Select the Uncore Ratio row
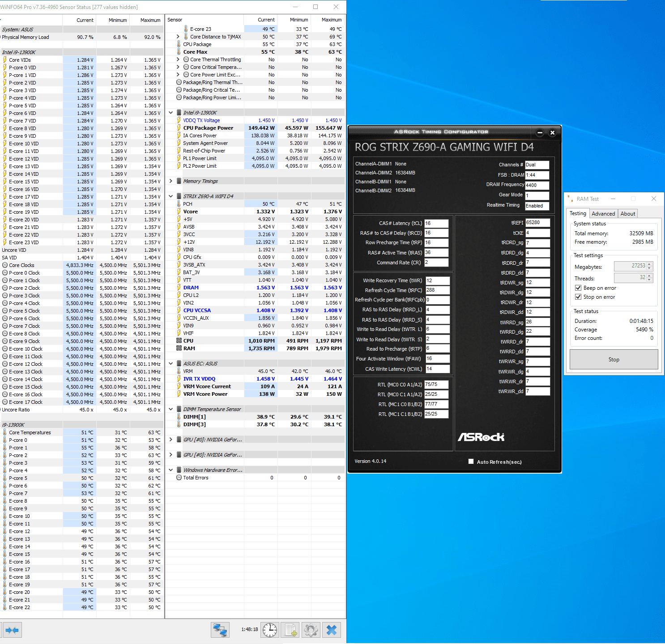Image resolution: width=665 pixels, height=644 pixels. pos(82,410)
